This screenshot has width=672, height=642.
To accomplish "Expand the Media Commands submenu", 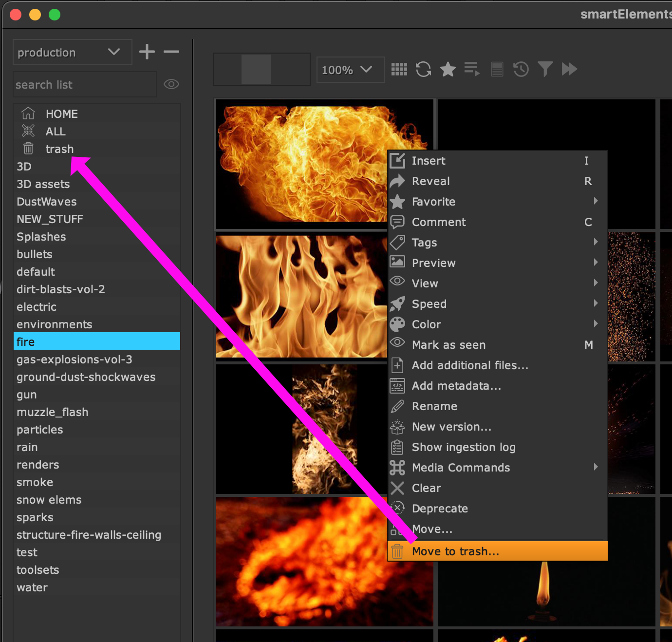I will (x=497, y=468).
